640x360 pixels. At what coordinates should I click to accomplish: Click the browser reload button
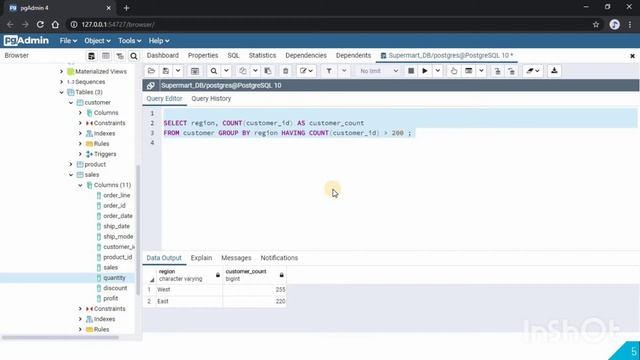pos(40,24)
